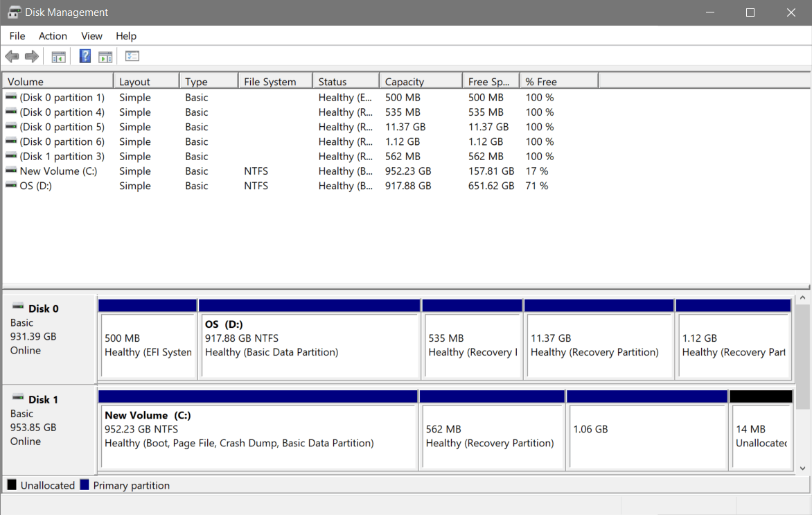Toggle the Show/Hide Console Tree icon

(x=58, y=55)
